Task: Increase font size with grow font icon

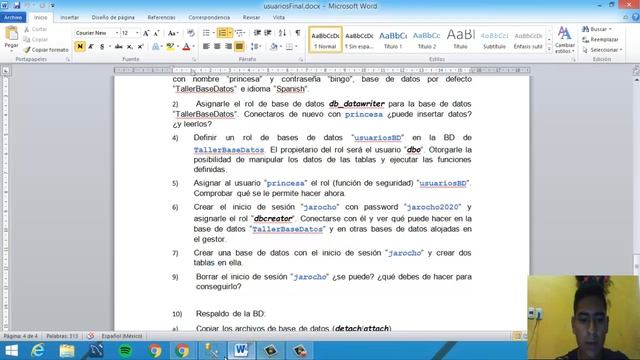Action: [x=146, y=33]
